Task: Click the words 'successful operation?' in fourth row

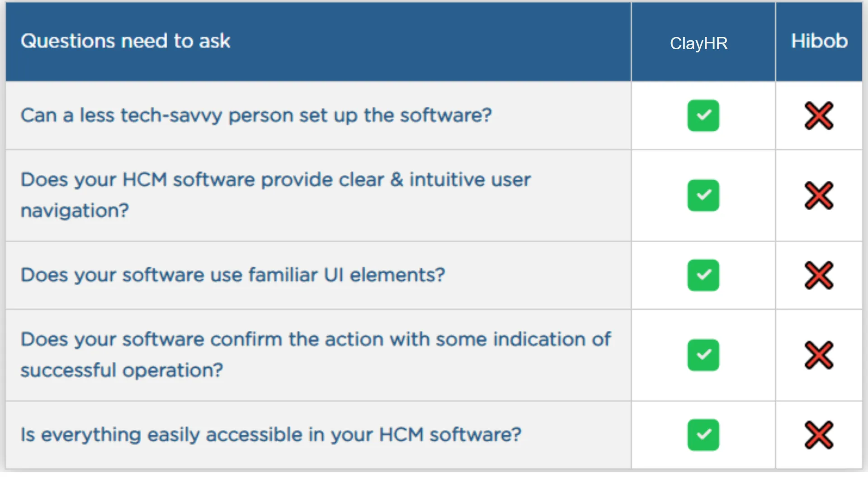Action: (122, 371)
